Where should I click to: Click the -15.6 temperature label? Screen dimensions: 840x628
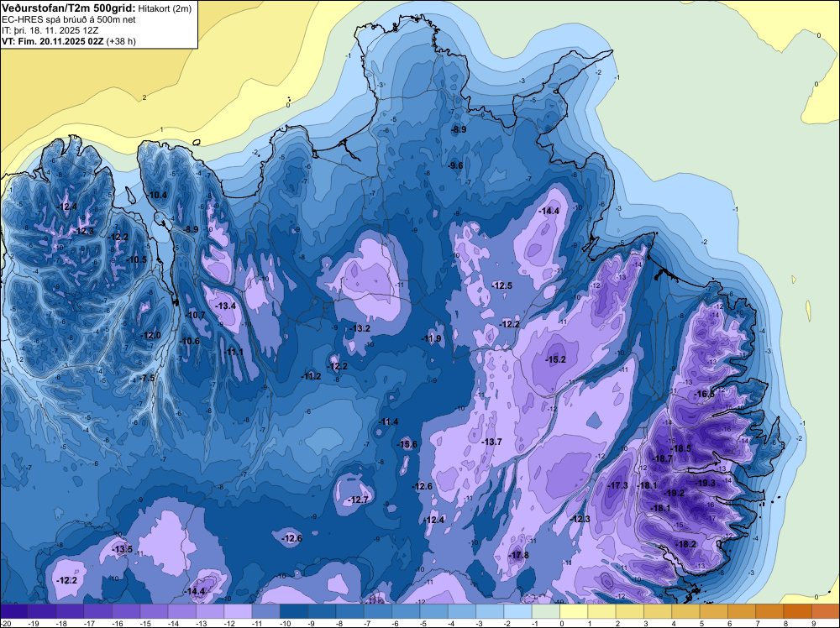click(407, 444)
